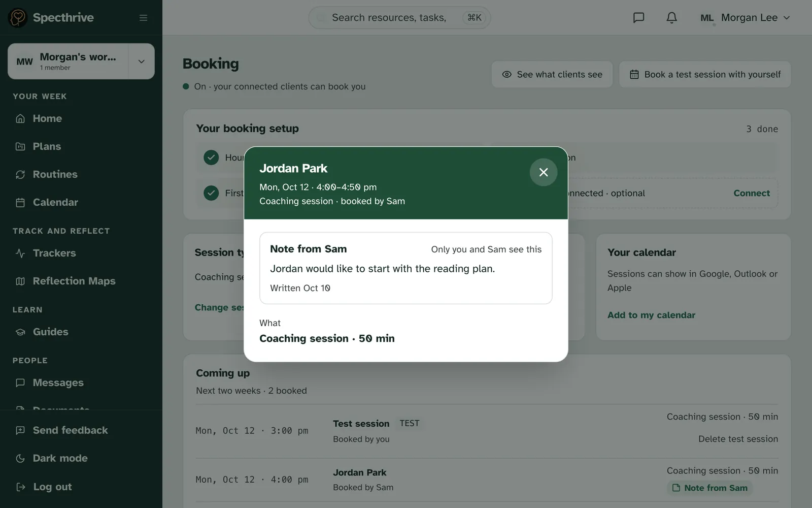Click the Test session row title
This screenshot has height=508, width=812.
tap(361, 424)
